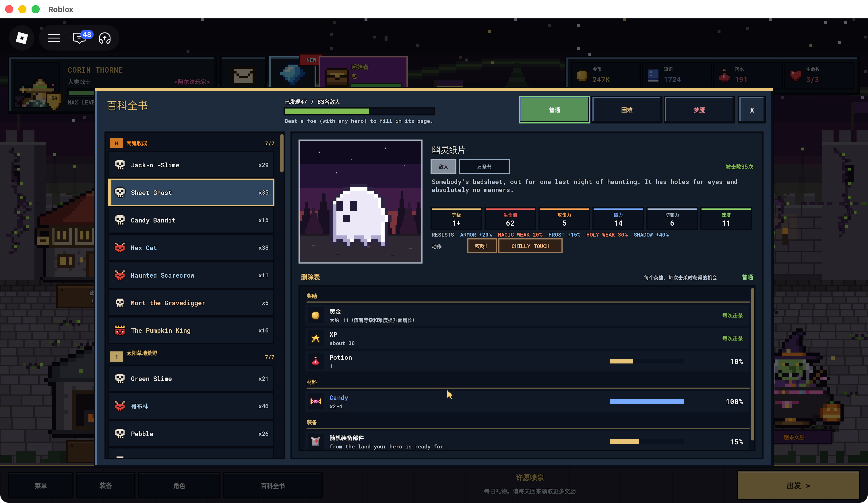The width and height of the screenshot is (868, 503).
Task: Click the record/share circular icon
Action: pyautogui.click(x=105, y=38)
